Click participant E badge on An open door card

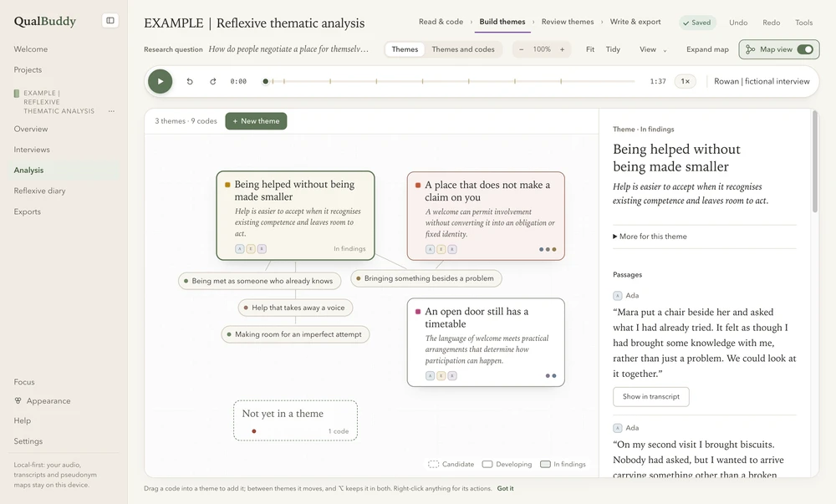coord(441,376)
